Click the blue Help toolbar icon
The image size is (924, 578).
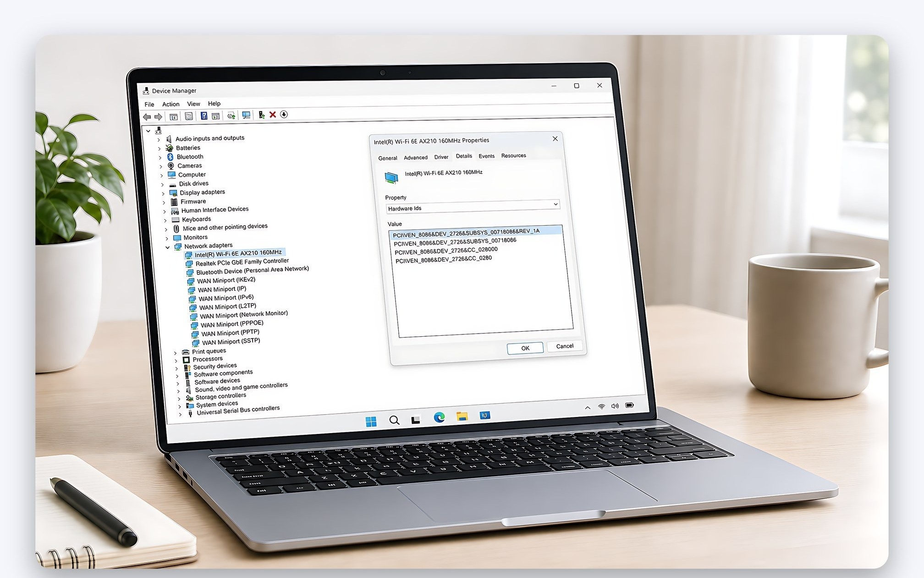(204, 116)
